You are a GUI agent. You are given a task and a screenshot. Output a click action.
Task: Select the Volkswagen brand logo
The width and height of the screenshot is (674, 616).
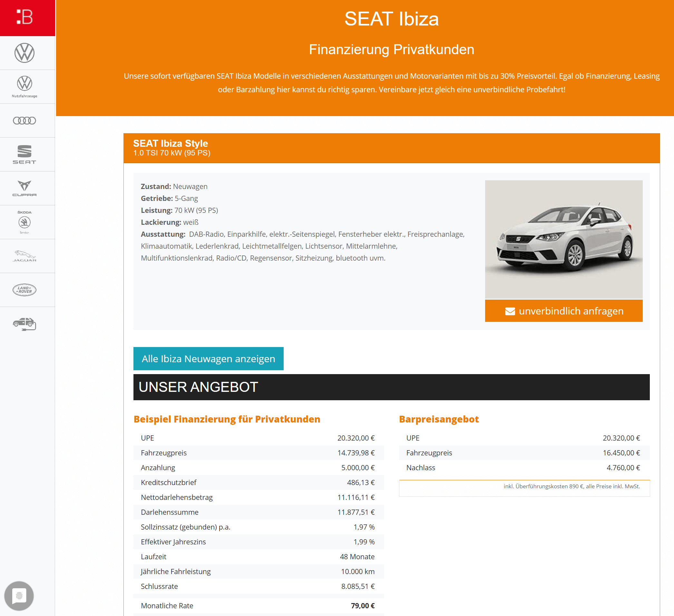point(24,53)
